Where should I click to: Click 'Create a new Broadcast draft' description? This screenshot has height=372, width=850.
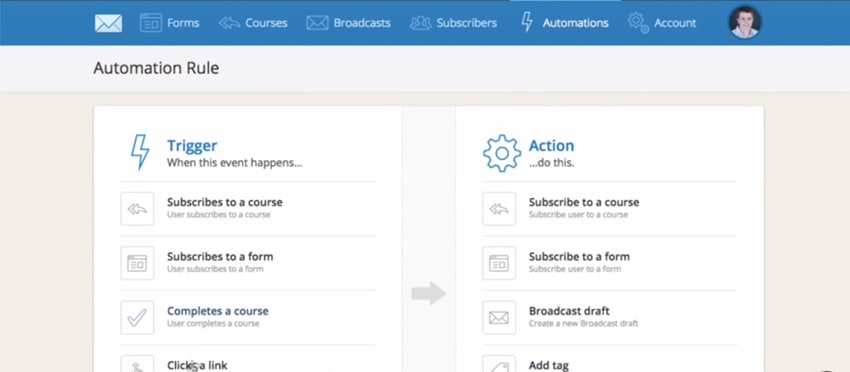583,324
